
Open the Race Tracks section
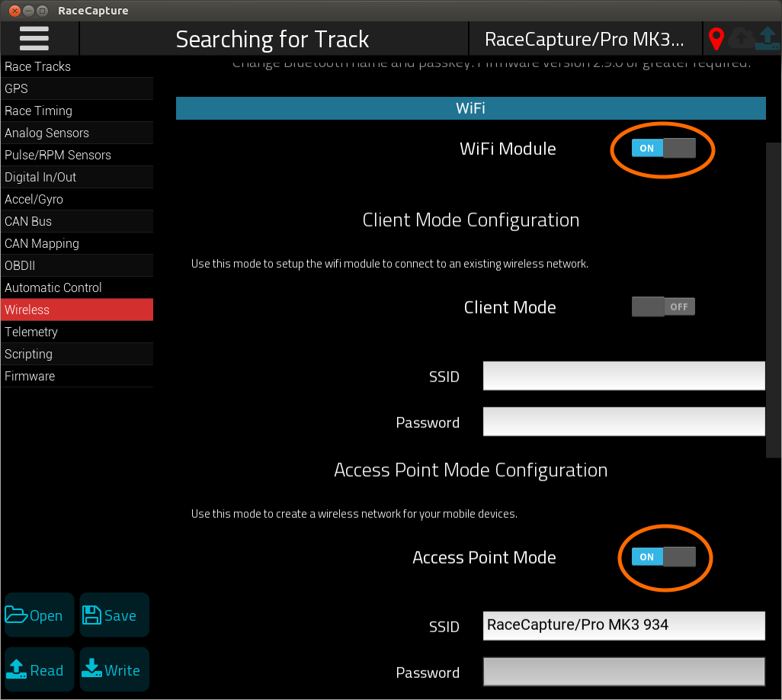pyautogui.click(x=77, y=66)
